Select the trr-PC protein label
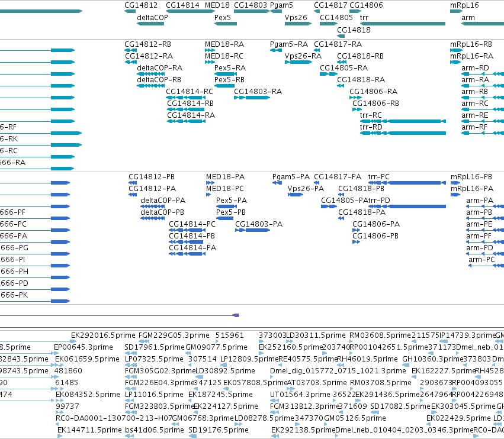 click(x=378, y=177)
